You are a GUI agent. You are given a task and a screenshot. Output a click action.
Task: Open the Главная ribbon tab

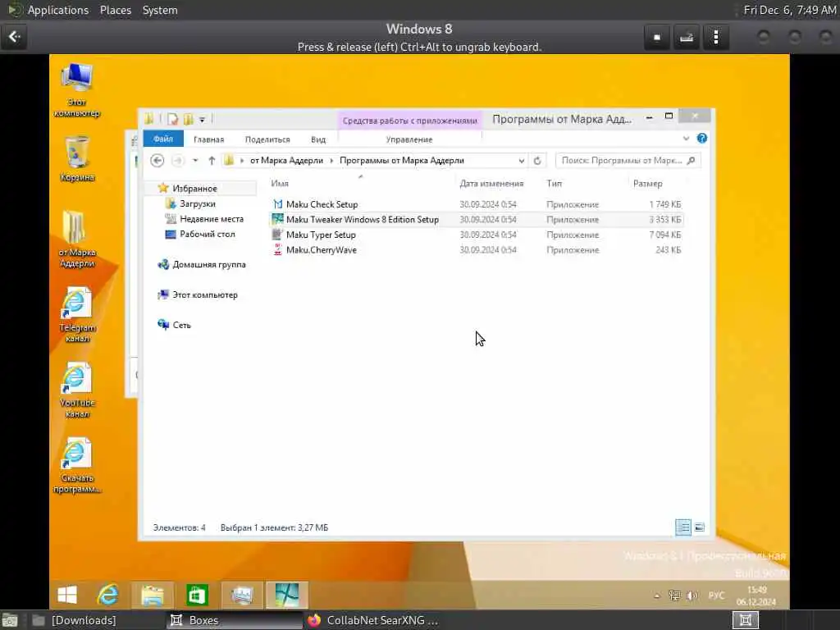209,139
